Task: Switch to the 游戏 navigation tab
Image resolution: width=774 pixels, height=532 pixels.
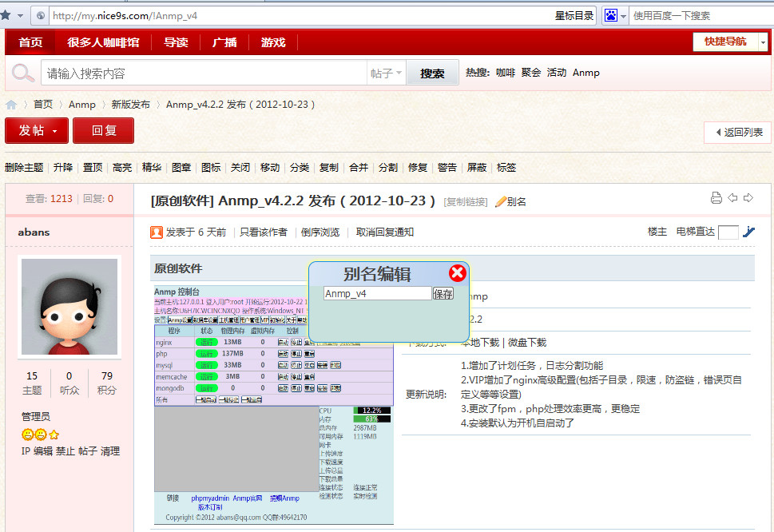Action: (x=273, y=42)
